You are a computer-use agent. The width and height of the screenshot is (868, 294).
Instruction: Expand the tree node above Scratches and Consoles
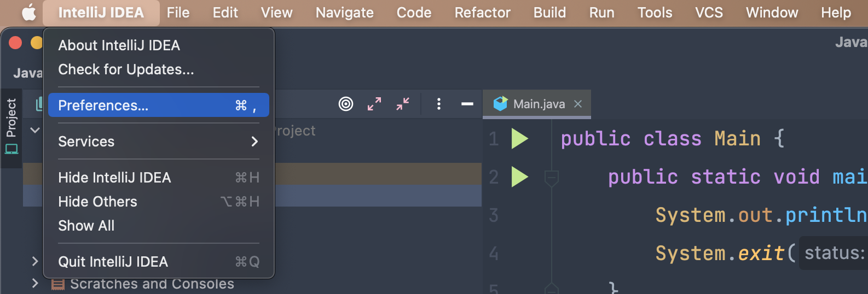click(x=35, y=261)
